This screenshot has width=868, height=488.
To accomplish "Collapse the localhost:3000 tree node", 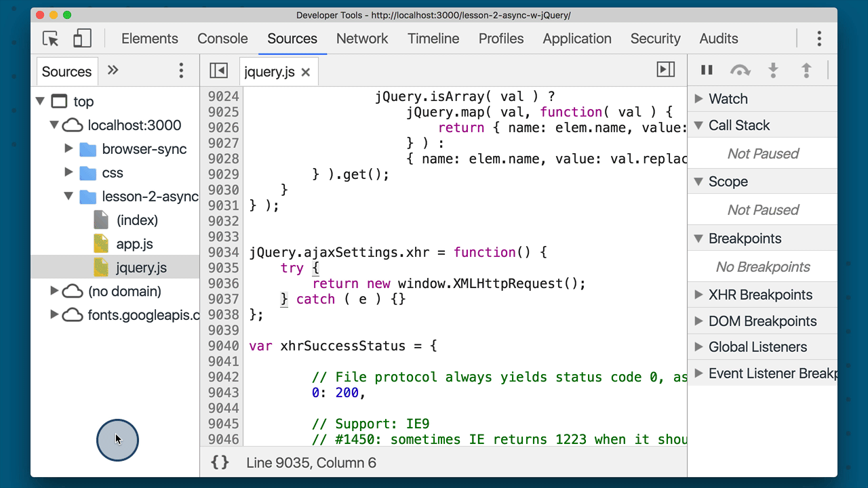I will [54, 125].
